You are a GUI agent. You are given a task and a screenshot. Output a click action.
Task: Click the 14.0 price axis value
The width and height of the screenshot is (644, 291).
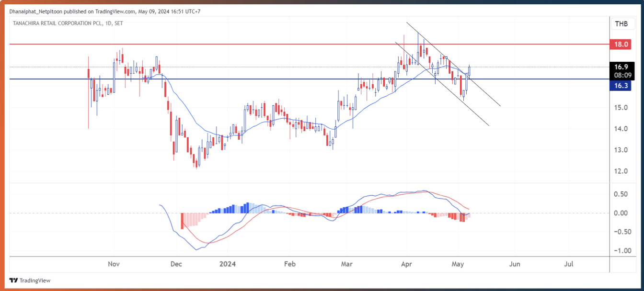621,129
